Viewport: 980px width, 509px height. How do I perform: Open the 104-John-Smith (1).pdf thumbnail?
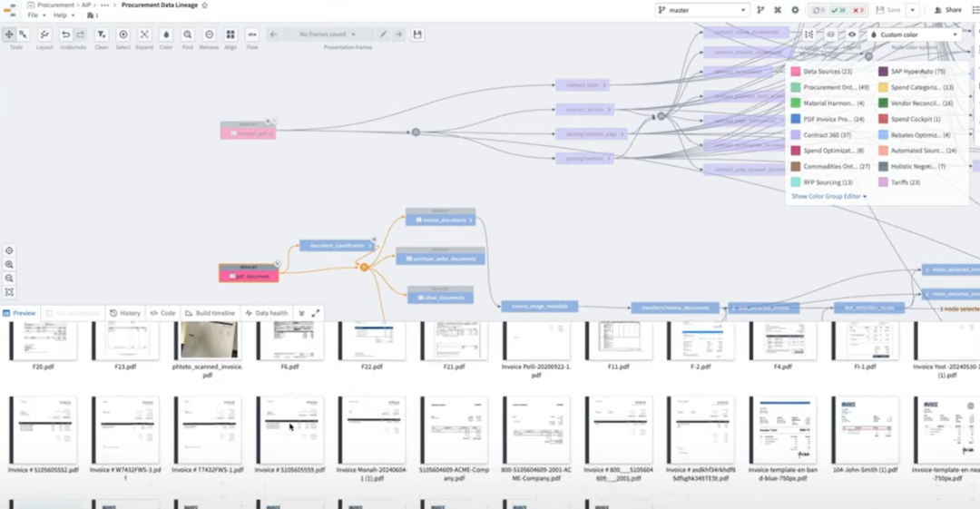(865, 430)
